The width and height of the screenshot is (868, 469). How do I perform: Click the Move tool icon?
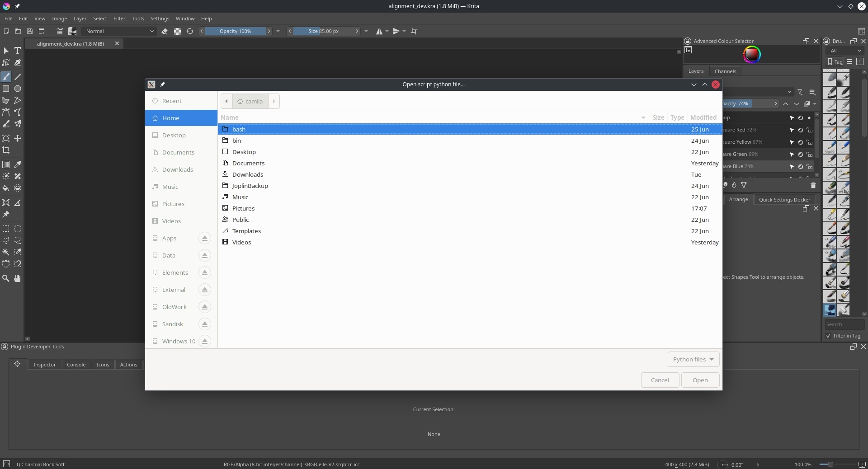click(x=18, y=138)
